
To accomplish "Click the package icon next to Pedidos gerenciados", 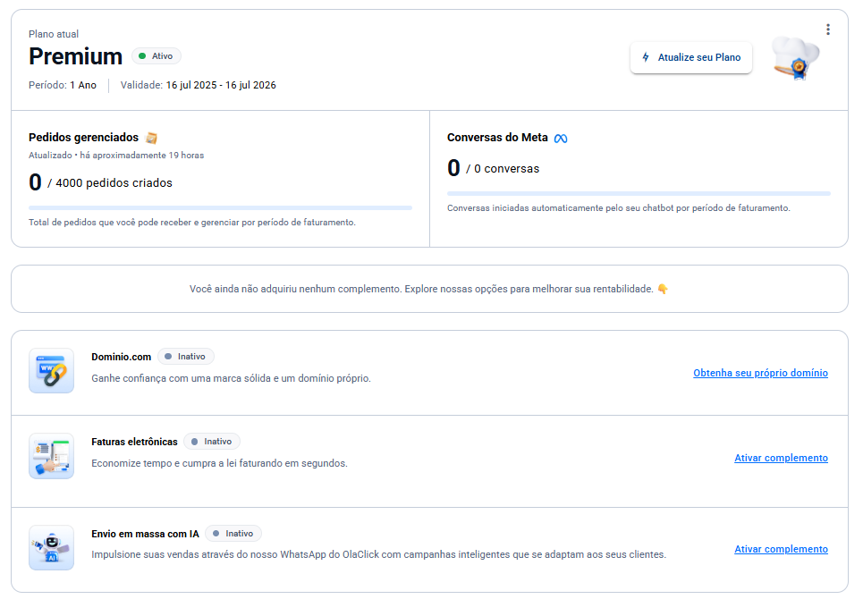I will point(151,138).
